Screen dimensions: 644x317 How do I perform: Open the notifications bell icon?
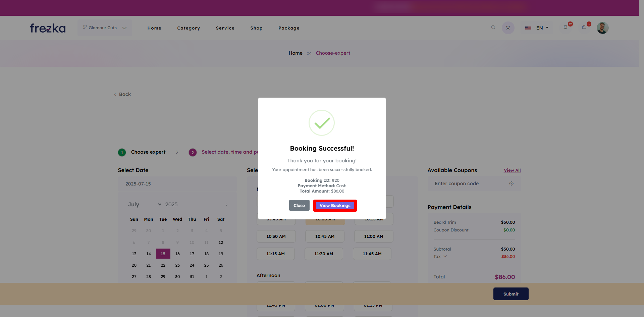(x=566, y=28)
